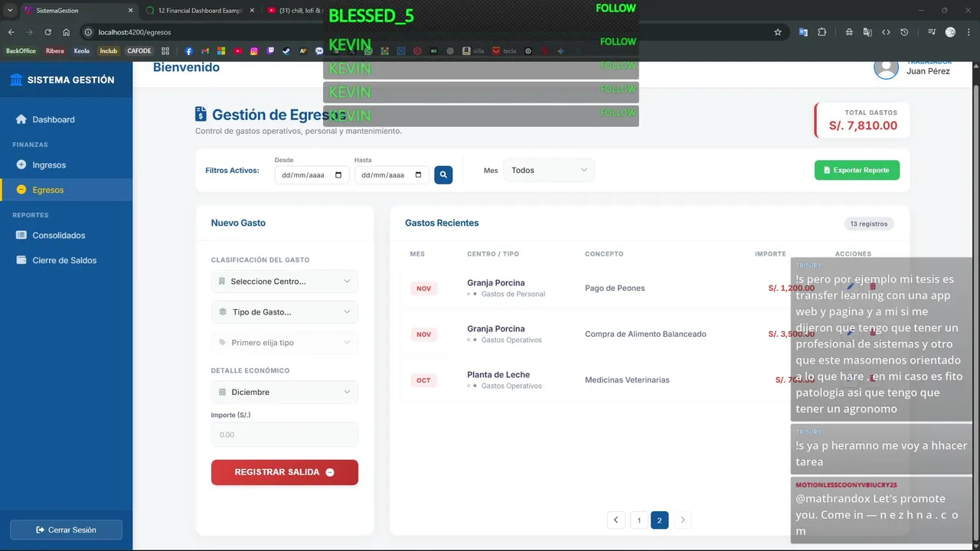Click the OCT month tag

(423, 380)
